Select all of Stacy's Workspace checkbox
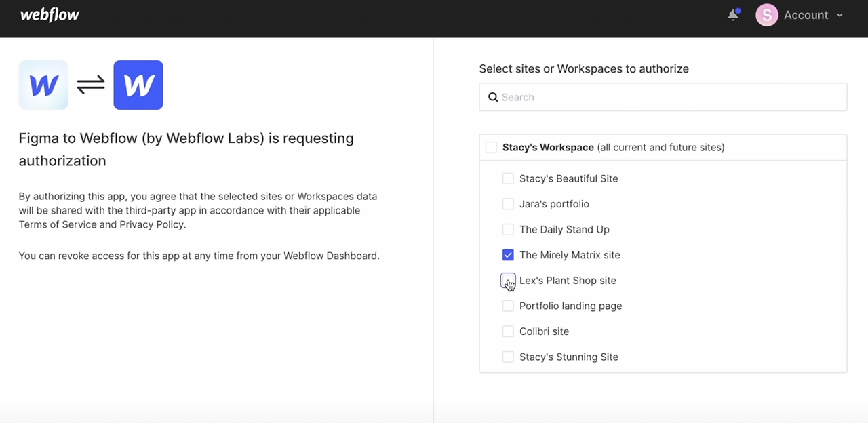Viewport: 868px width, 423px height. (x=491, y=147)
